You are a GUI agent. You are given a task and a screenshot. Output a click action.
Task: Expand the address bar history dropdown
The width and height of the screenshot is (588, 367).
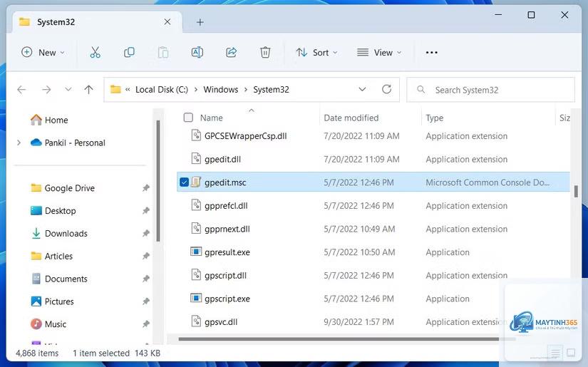click(x=362, y=89)
